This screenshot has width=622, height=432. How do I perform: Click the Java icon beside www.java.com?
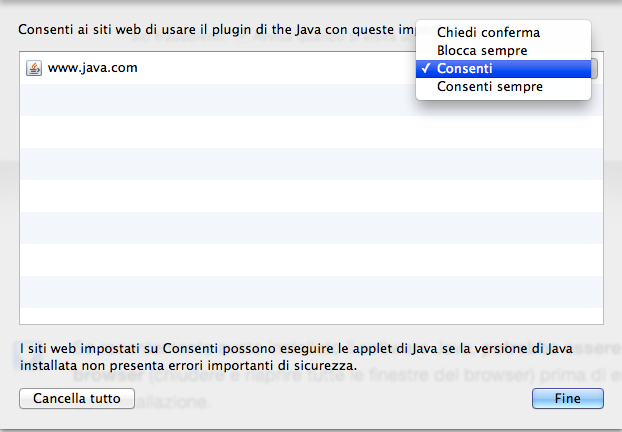pos(34,68)
